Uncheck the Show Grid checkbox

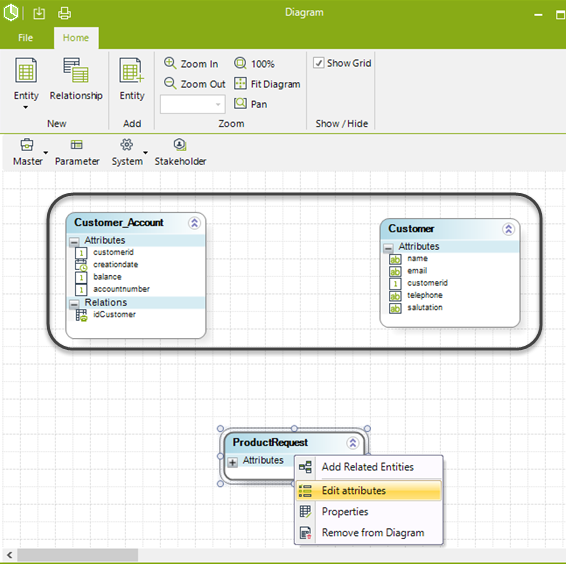(x=318, y=63)
